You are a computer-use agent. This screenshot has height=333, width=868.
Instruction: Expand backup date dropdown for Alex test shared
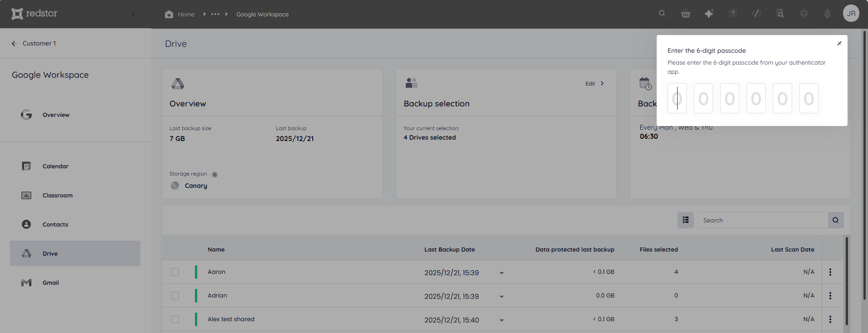tap(502, 320)
